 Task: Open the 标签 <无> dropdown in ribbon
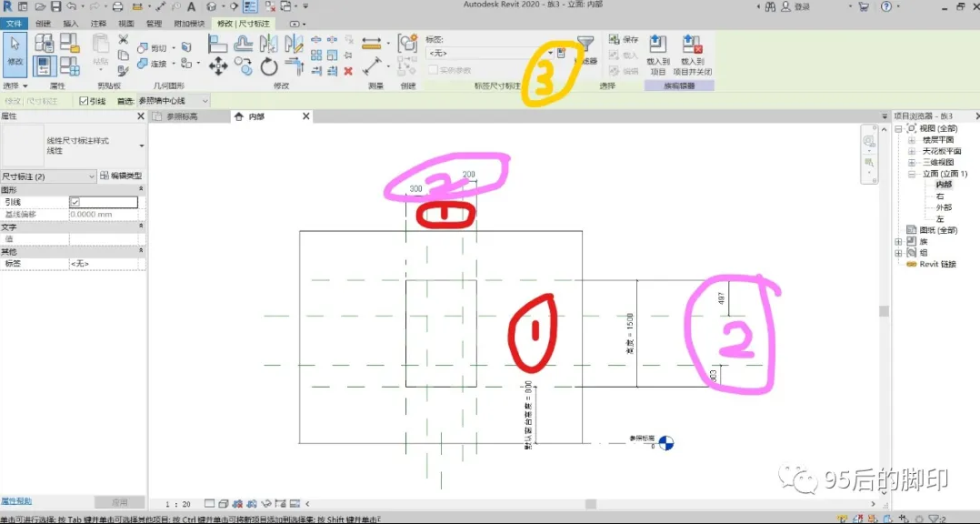tap(491, 53)
